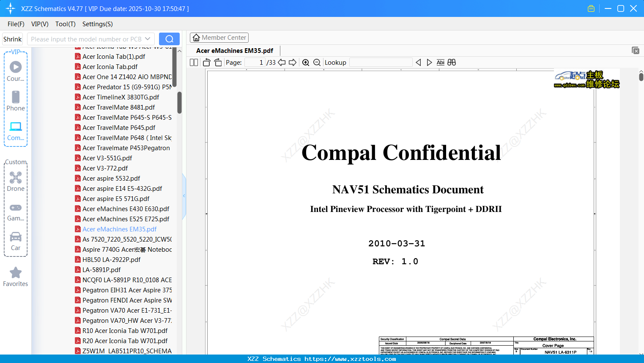
Task: Select Acer eMachines EM35.pdf in file list
Action: click(120, 229)
